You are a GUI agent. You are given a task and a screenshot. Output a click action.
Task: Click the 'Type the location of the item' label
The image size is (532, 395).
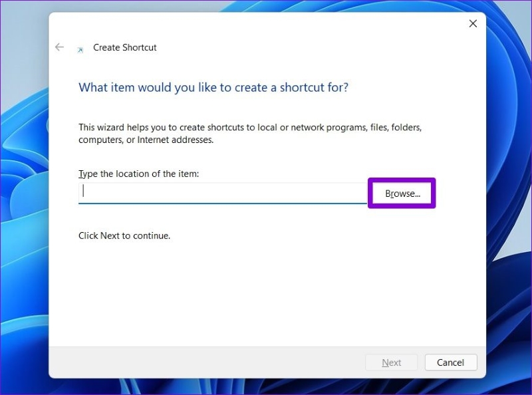coord(139,174)
